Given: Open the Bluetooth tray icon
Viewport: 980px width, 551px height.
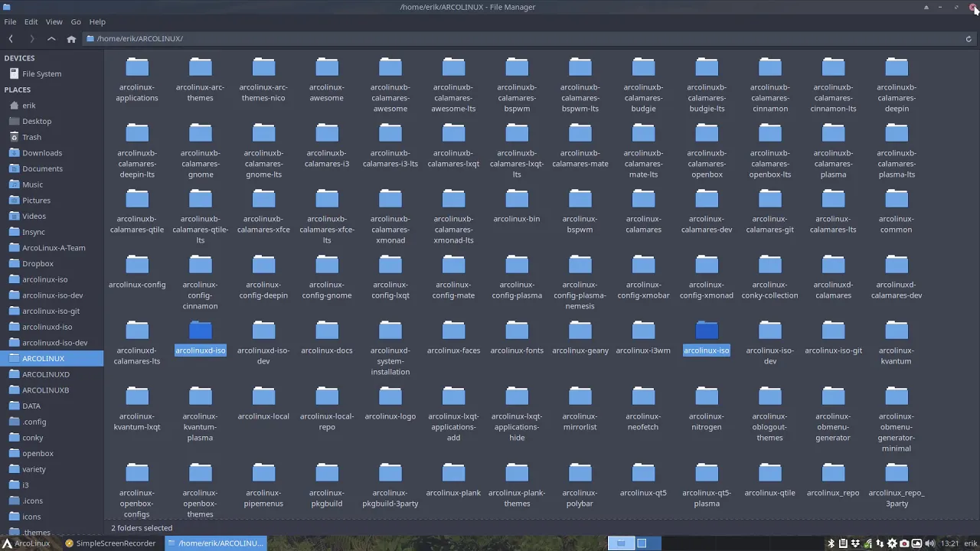Looking at the screenshot, I should tap(831, 543).
